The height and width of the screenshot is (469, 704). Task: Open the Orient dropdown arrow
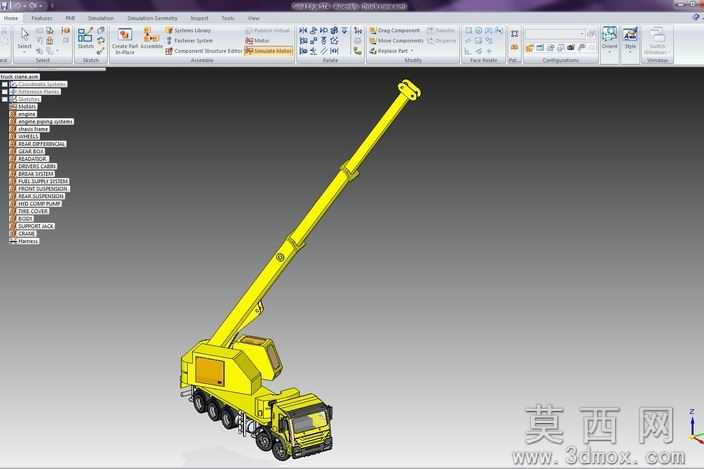[609, 53]
